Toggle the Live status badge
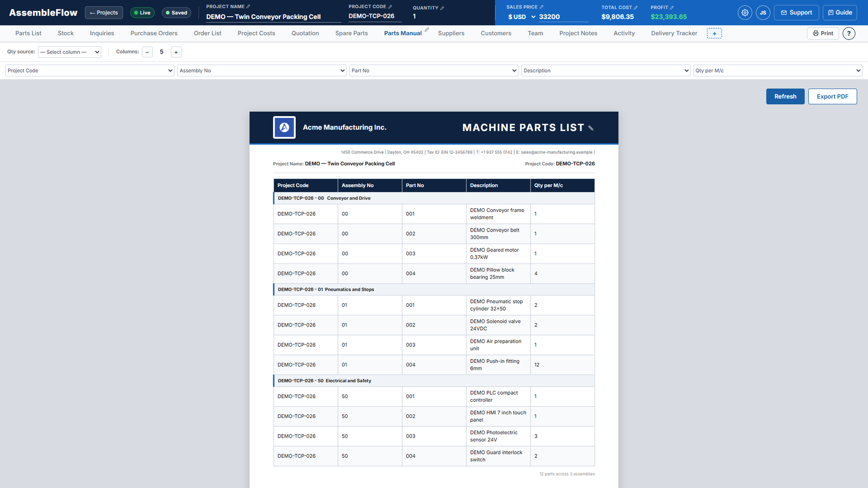The height and width of the screenshot is (488, 868). pyautogui.click(x=142, y=12)
